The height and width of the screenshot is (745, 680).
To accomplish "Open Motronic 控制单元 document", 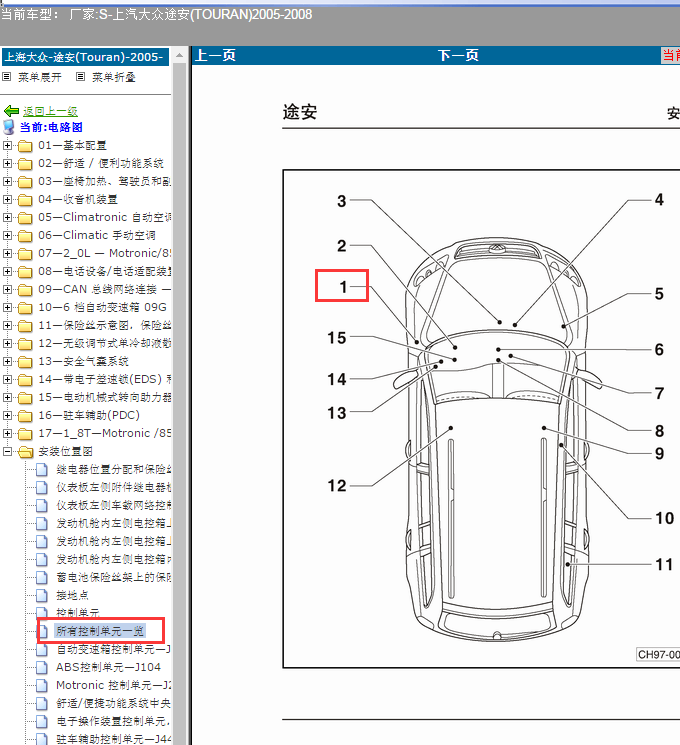I will pos(114,686).
